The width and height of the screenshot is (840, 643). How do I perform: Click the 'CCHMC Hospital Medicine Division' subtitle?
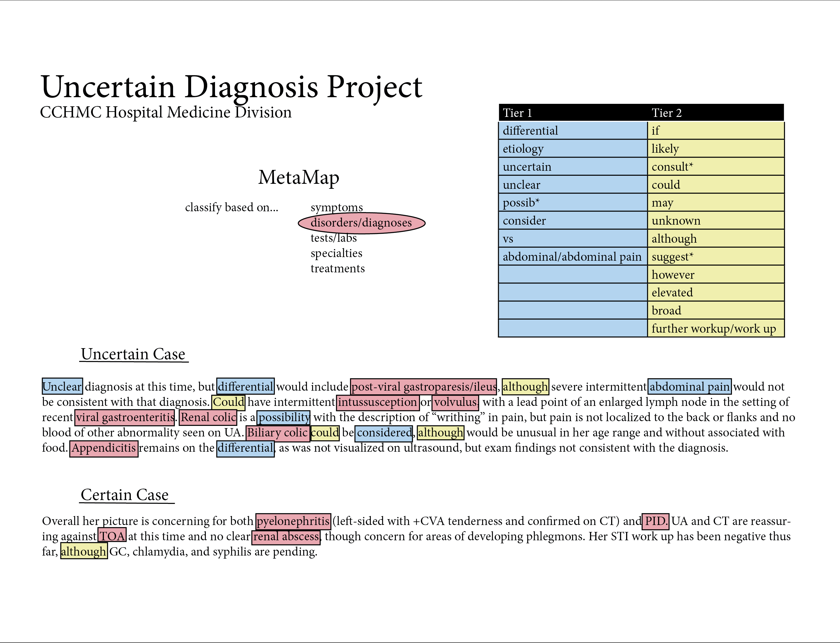[166, 112]
